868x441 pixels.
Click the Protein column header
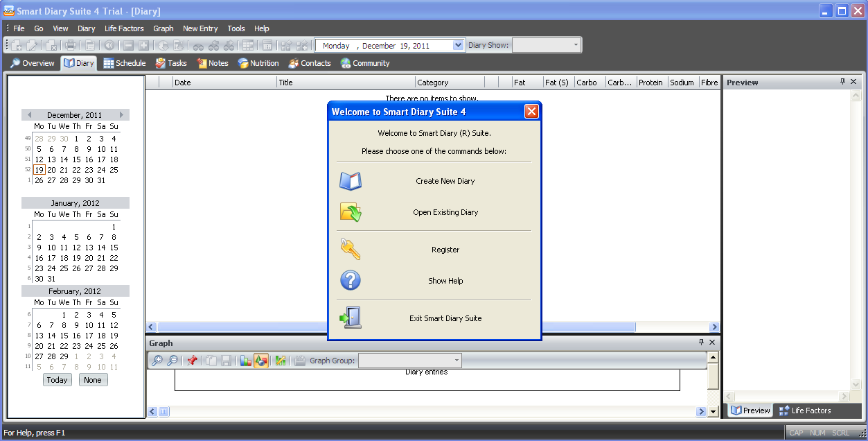(x=652, y=82)
